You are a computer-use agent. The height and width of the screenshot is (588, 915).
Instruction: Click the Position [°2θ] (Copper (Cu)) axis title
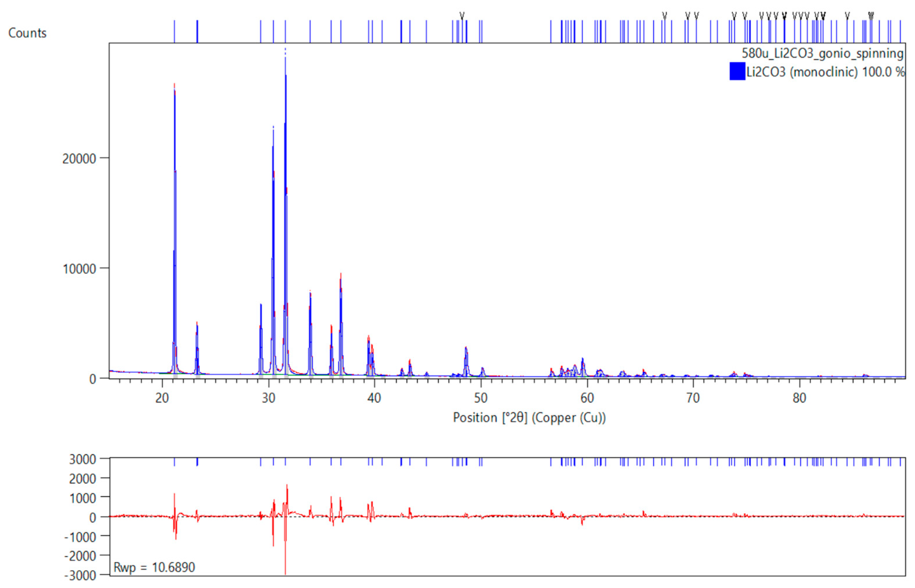529,417
